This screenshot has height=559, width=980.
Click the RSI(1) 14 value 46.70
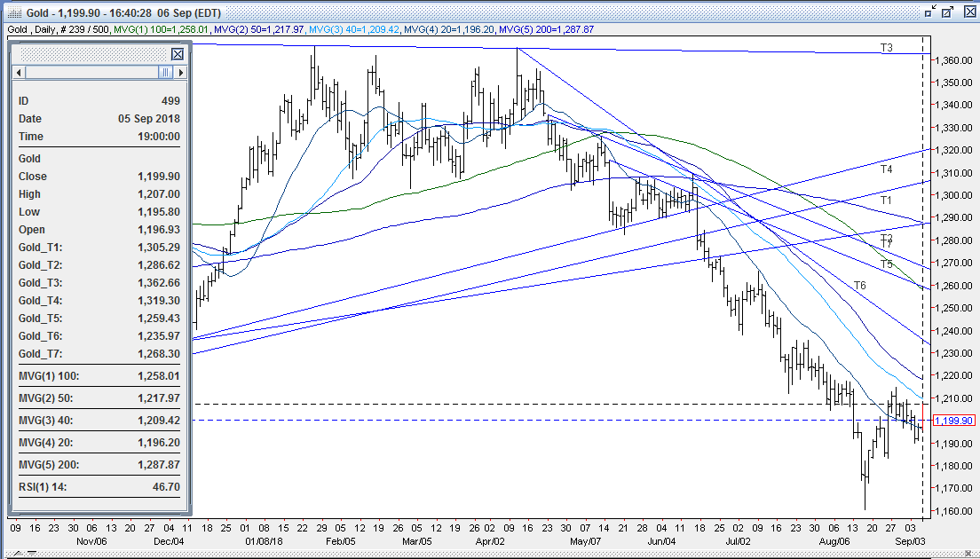click(166, 486)
